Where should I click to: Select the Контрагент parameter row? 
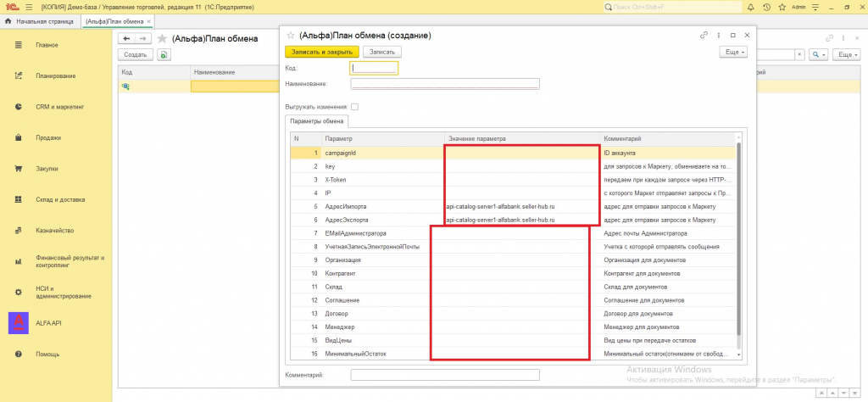click(513, 274)
